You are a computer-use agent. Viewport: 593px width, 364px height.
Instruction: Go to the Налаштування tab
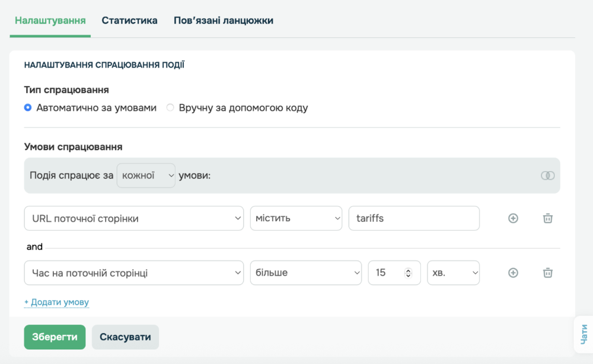(50, 20)
